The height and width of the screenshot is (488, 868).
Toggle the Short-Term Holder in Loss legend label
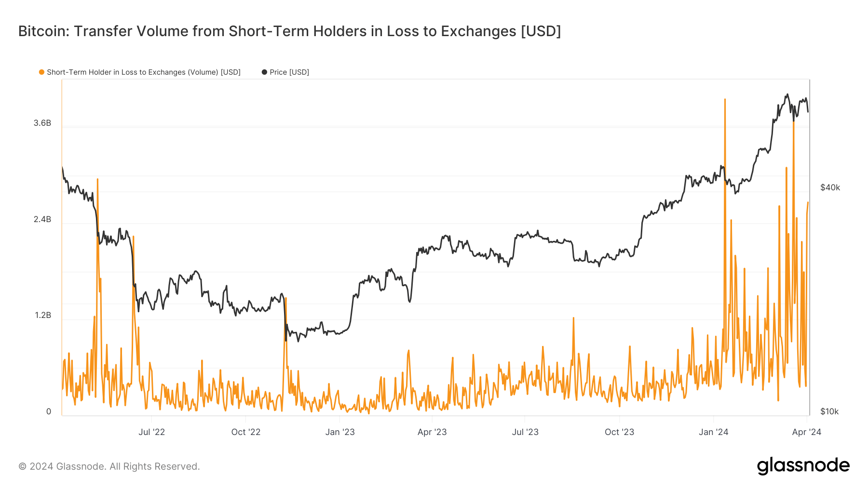[143, 72]
